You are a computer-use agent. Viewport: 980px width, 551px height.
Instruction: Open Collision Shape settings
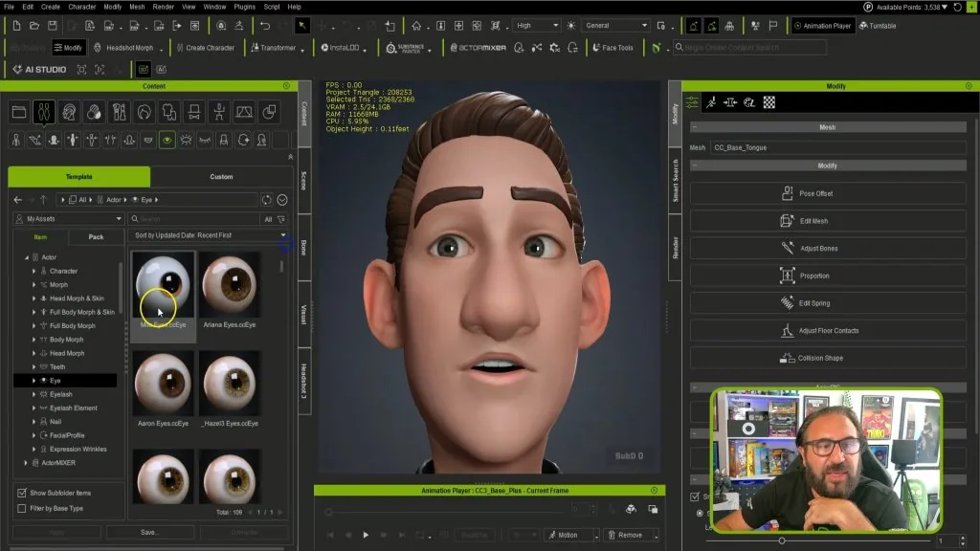(x=828, y=358)
